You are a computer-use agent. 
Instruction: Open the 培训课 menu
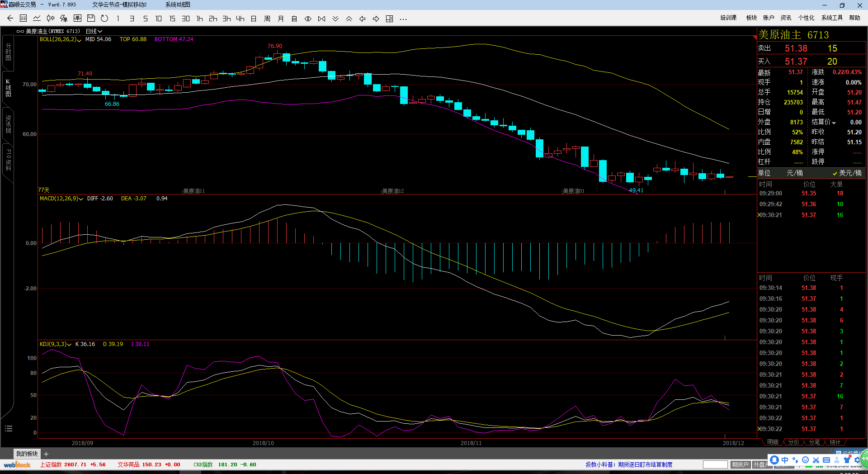(728, 18)
